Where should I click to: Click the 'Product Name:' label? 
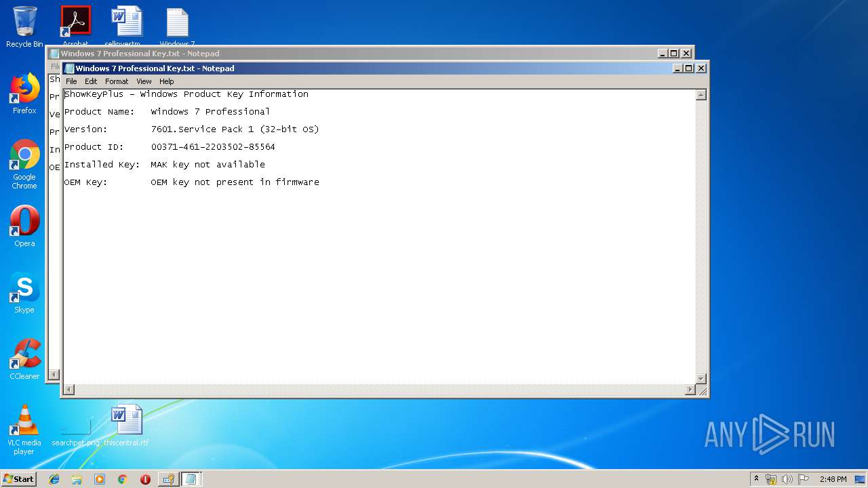99,112
